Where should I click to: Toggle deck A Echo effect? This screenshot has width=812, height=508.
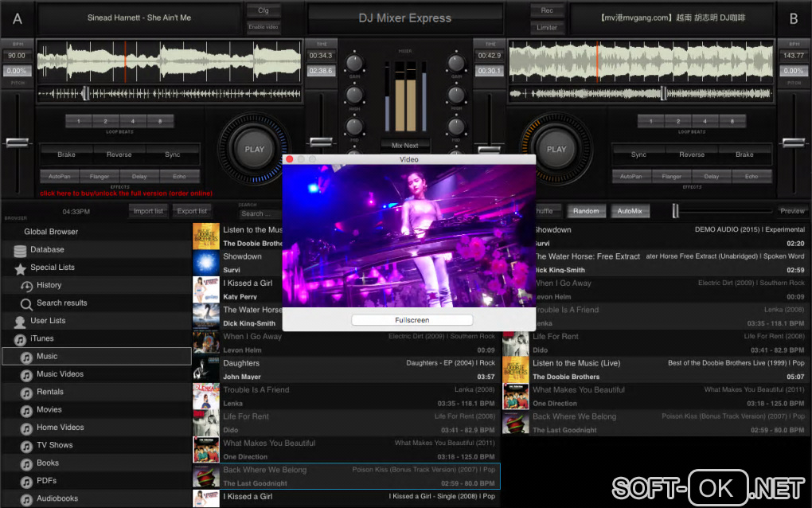coord(179,177)
